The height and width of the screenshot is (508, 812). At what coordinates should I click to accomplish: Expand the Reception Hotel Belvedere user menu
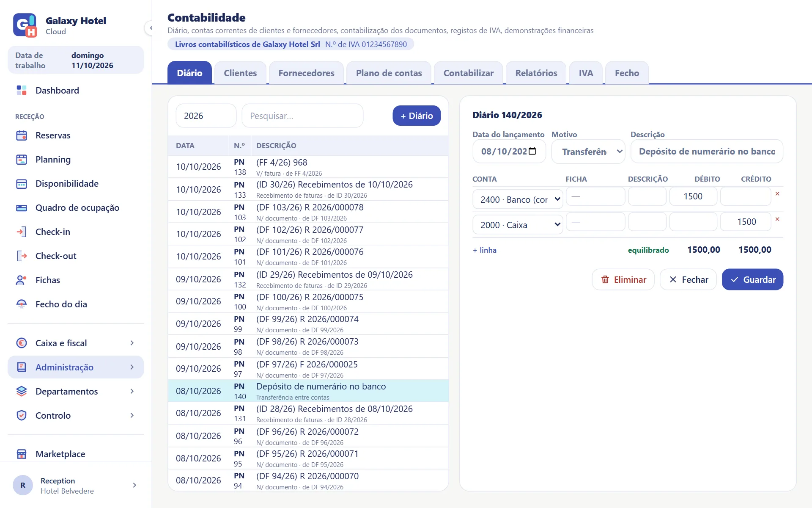point(134,485)
